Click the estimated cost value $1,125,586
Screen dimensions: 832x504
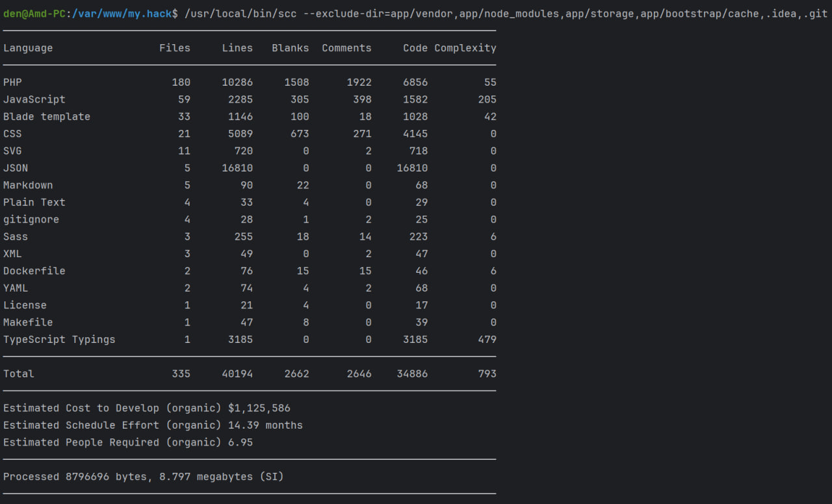pyautogui.click(x=259, y=409)
